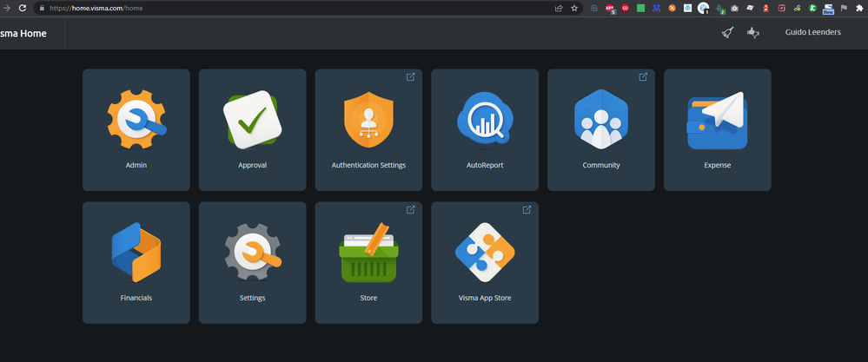
Task: Click external link icon on Authentication Settings tile
Action: (411, 76)
